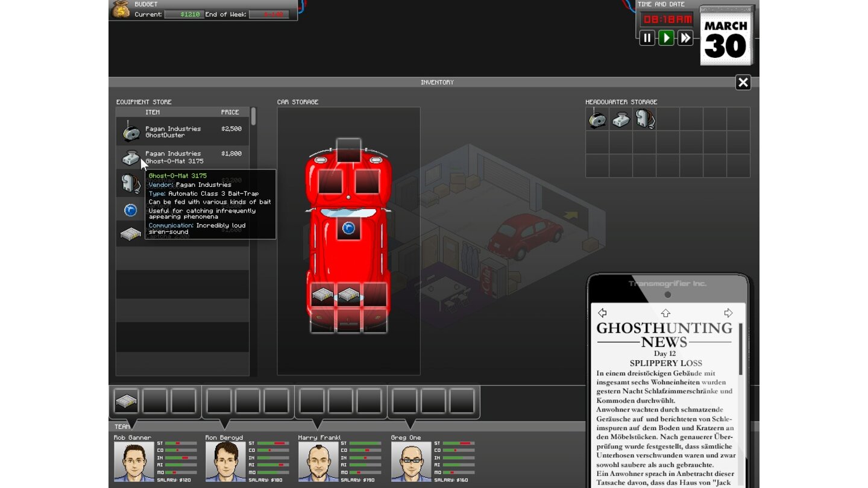Select the Captcha trap icon in Equipment Store
The width and height of the screenshot is (868, 488).
coord(130,234)
